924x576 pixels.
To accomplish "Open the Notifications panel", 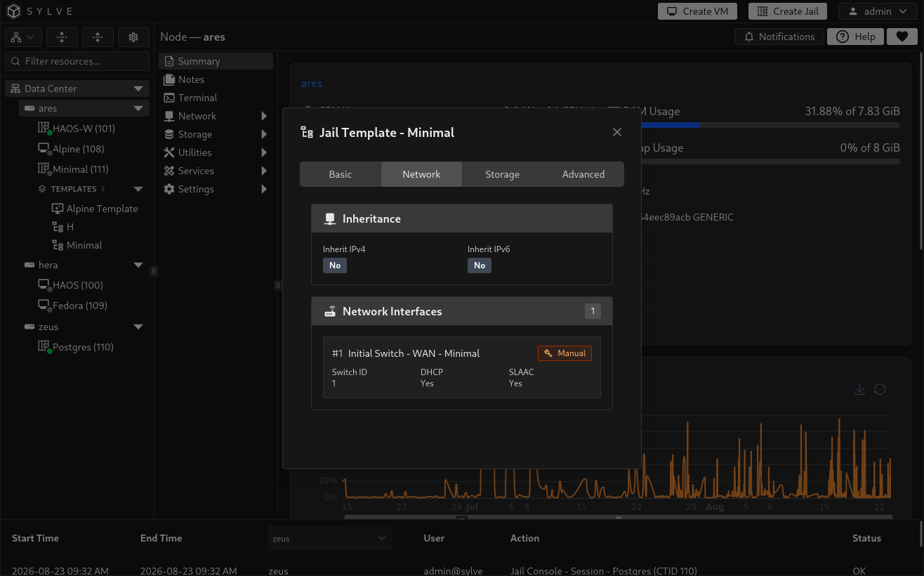I will tap(779, 37).
